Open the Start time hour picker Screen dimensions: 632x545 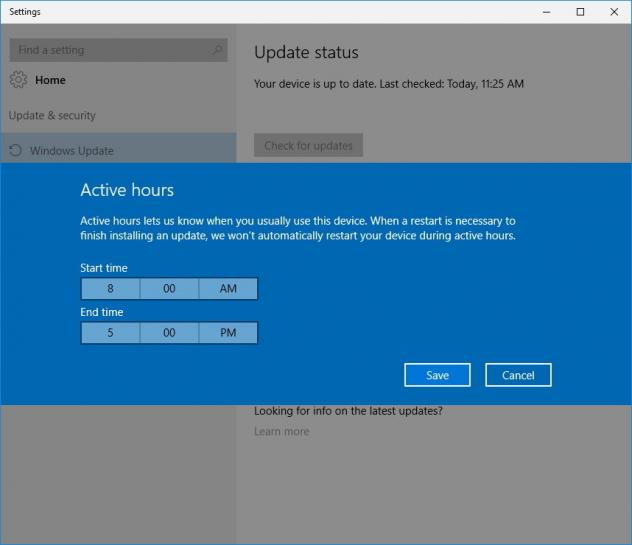pyautogui.click(x=110, y=289)
